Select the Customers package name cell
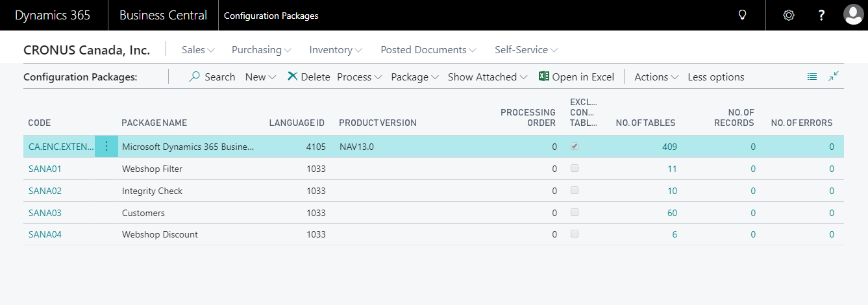Screen dimensions: 868x305 click(143, 213)
